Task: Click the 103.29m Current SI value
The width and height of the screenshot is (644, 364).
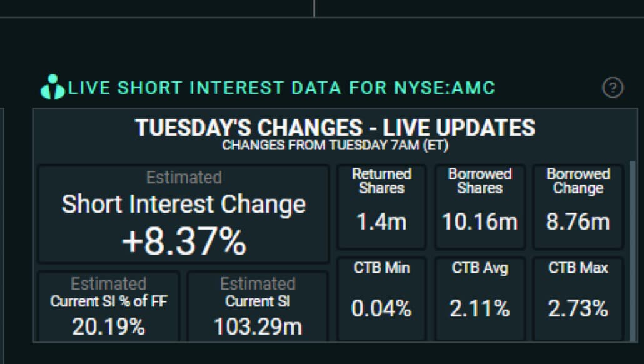Action: coord(258,326)
